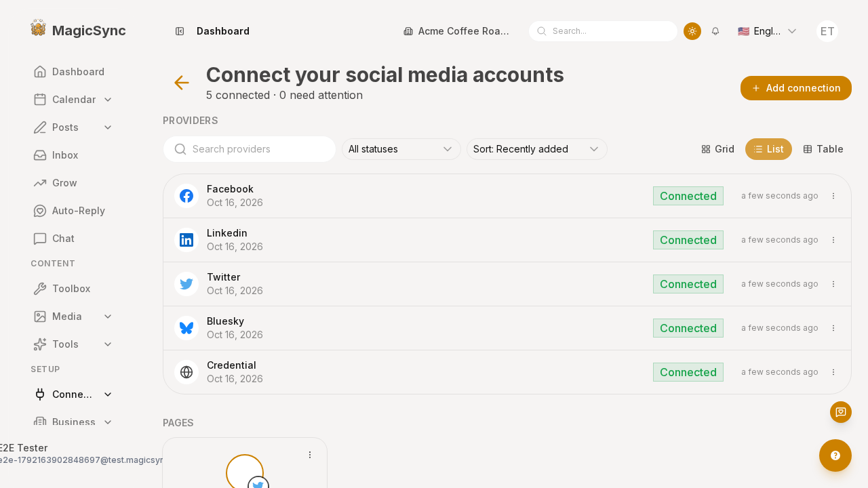Open the All statuses filter dropdown
The image size is (868, 488).
401,149
